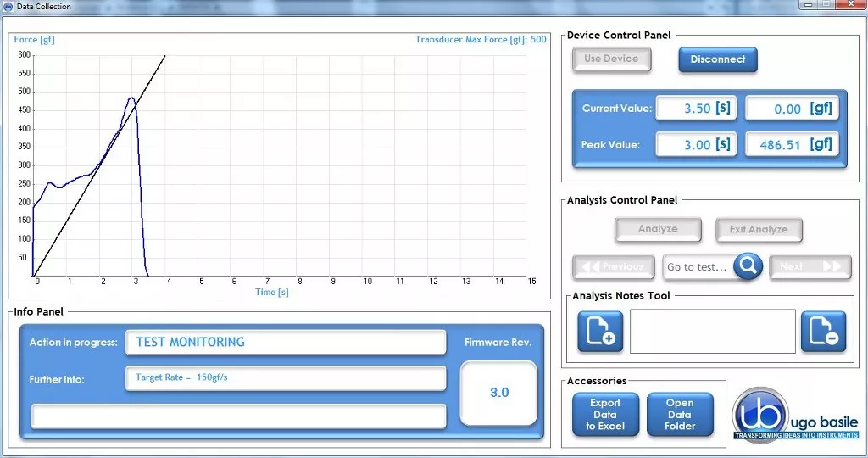Screen dimensions: 868x458
Task: Advance to the Next test
Action: pyautogui.click(x=810, y=266)
